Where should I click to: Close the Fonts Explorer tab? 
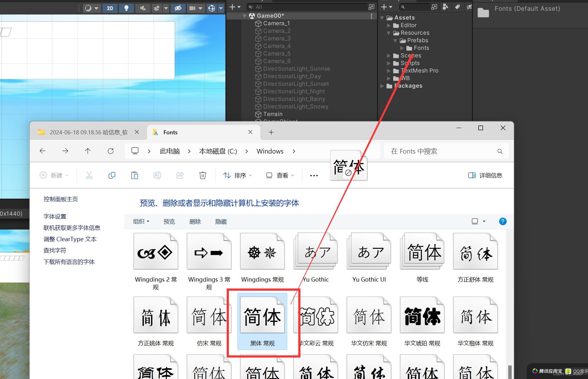coord(250,132)
